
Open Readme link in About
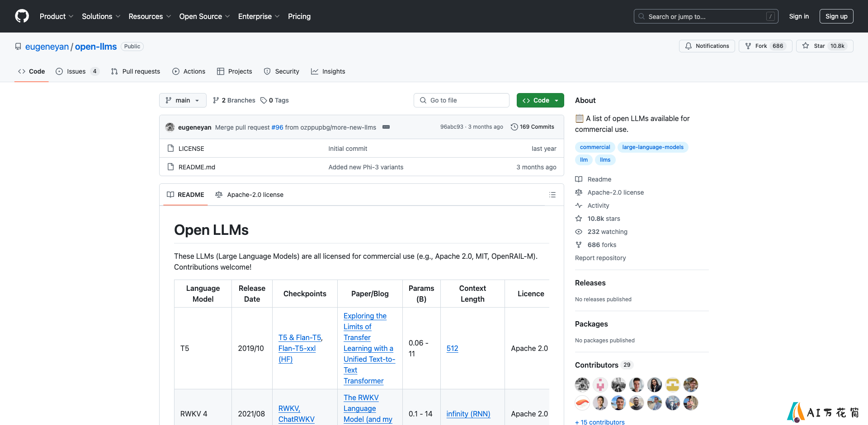(x=593, y=179)
